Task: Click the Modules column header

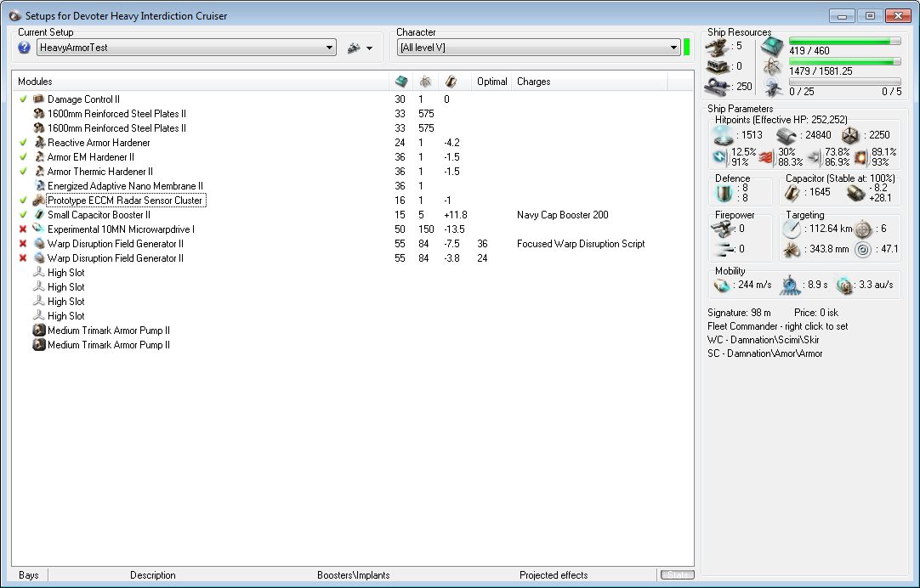Action: pyautogui.click(x=200, y=82)
